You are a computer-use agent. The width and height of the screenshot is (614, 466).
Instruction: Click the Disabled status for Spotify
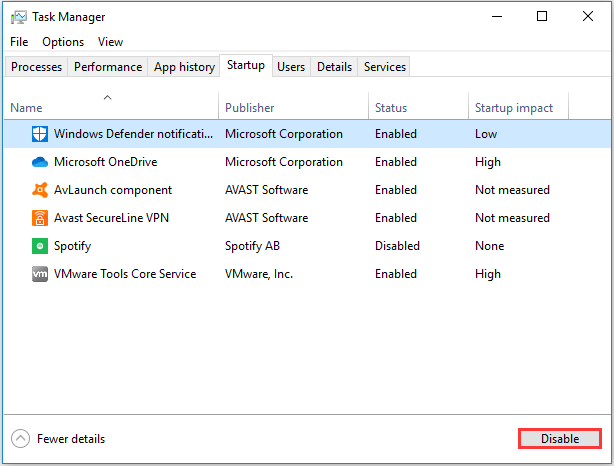[397, 246]
